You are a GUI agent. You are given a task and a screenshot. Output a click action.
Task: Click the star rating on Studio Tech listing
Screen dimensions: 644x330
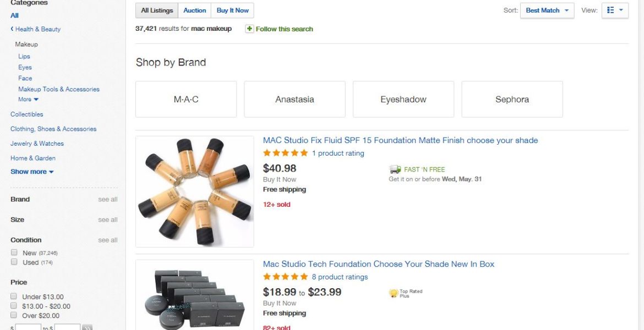pyautogui.click(x=285, y=277)
